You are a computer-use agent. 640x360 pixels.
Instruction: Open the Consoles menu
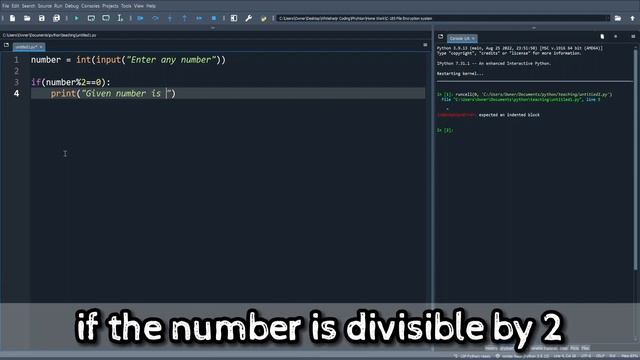pos(90,6)
